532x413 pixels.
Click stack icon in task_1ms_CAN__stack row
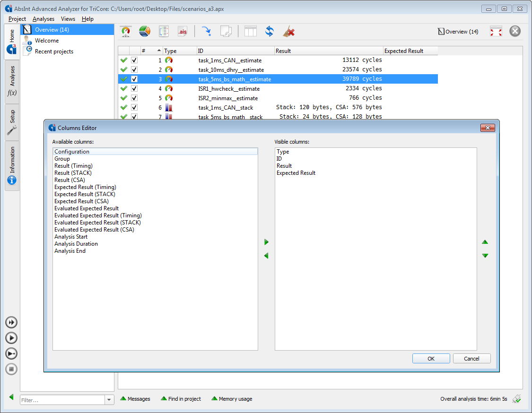(x=169, y=107)
